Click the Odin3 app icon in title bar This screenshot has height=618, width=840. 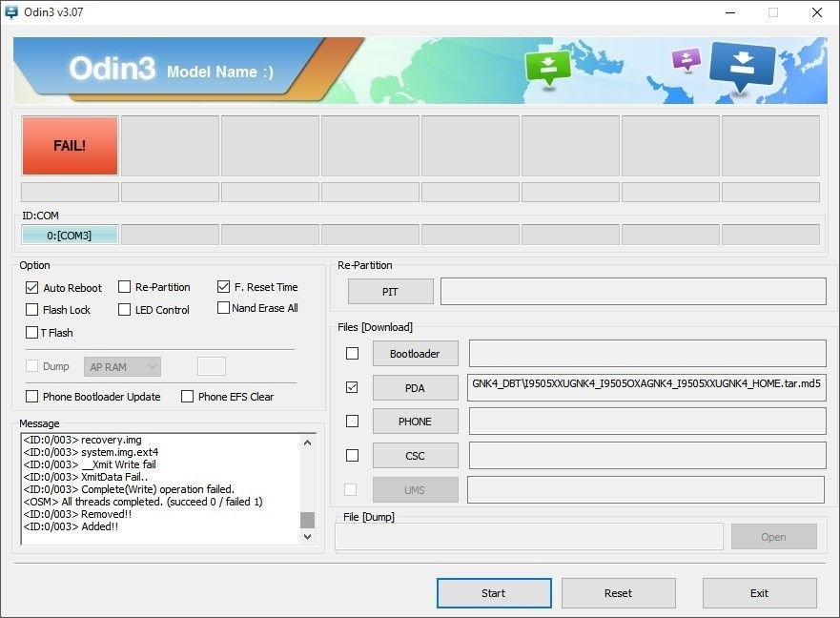click(x=10, y=11)
